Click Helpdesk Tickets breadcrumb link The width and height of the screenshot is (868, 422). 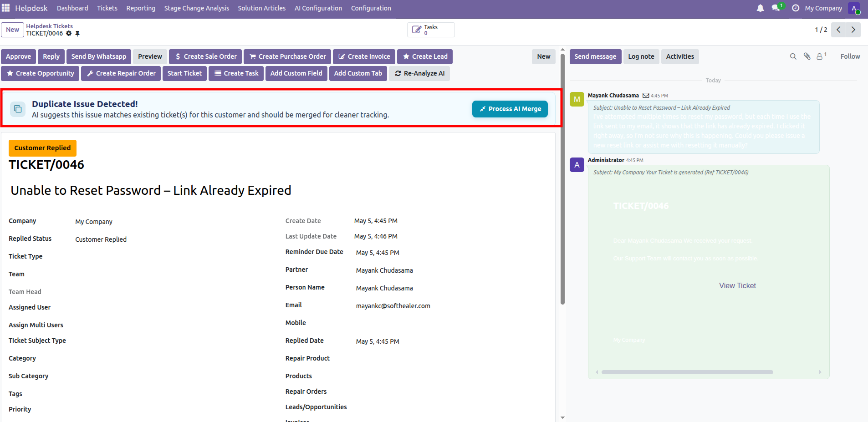[49, 26]
